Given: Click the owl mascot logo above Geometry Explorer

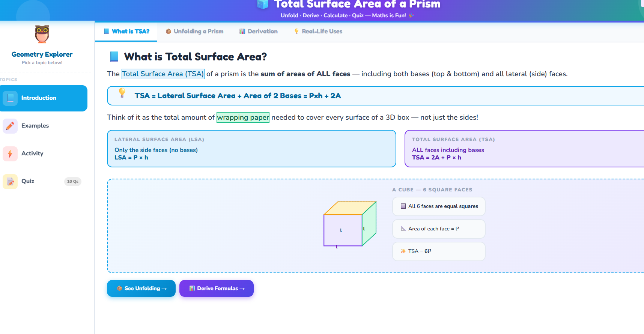Looking at the screenshot, I should [42, 34].
